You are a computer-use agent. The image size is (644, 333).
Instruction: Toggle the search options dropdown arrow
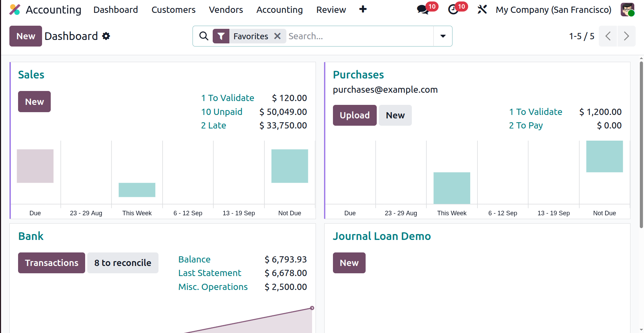443,36
